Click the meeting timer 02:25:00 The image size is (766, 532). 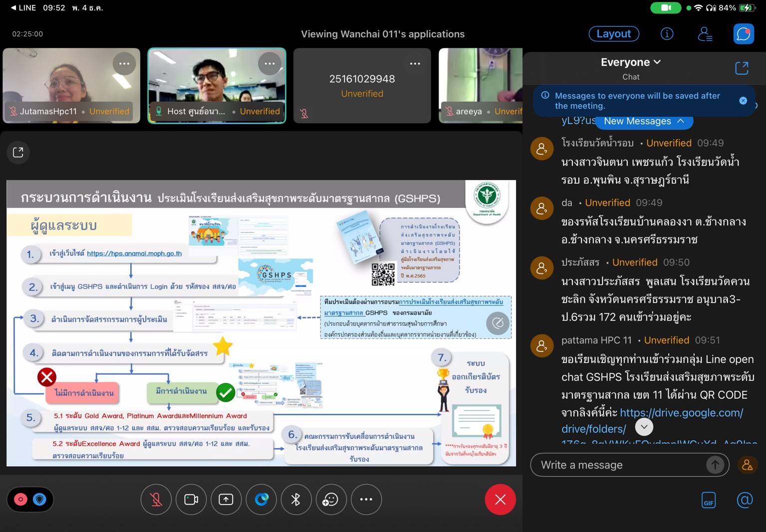point(27,34)
